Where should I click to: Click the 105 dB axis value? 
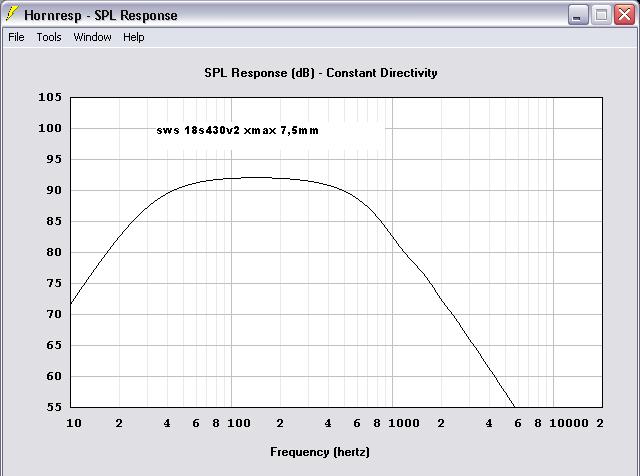click(x=50, y=97)
